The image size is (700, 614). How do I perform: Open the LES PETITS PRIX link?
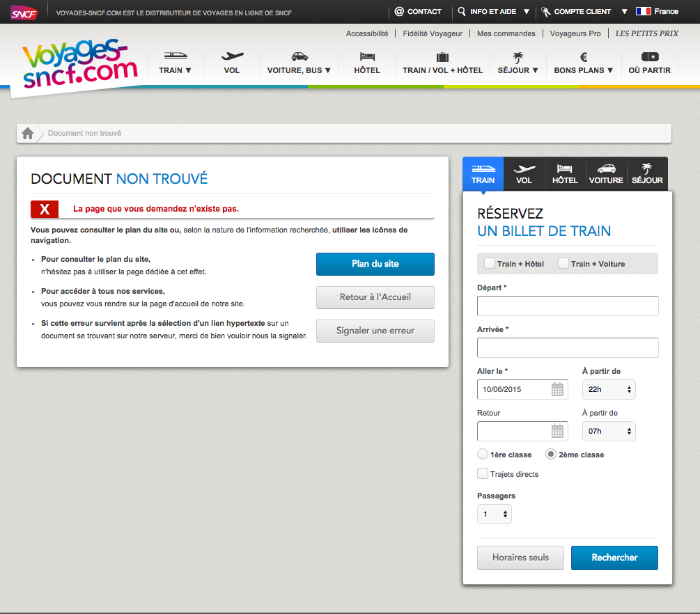point(647,33)
